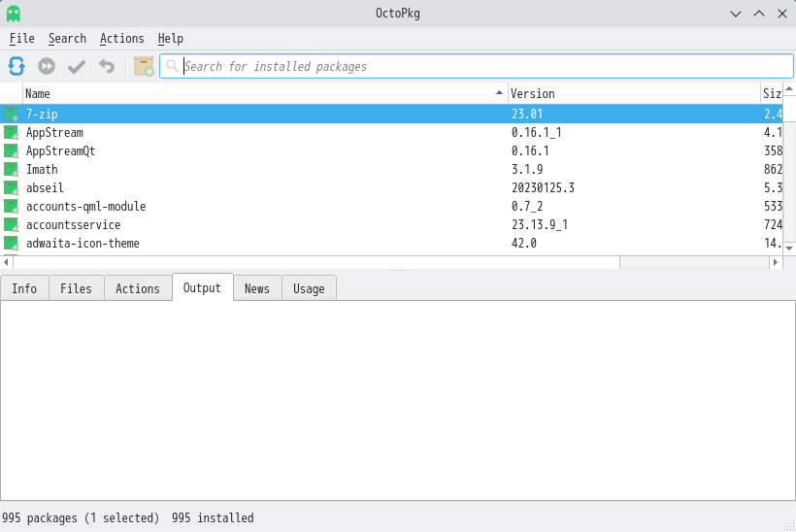The width and height of the screenshot is (796, 532).
Task: Click version 23.13.9_1 cell
Action: pos(539,225)
